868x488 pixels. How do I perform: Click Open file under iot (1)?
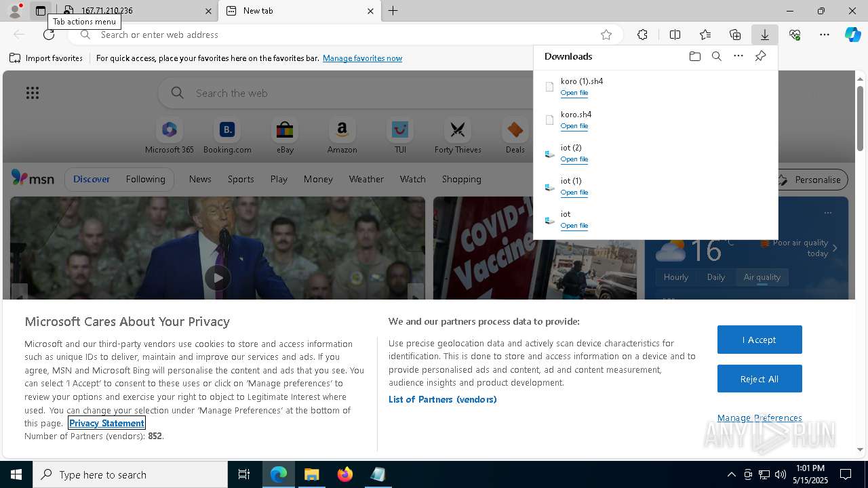(x=574, y=192)
